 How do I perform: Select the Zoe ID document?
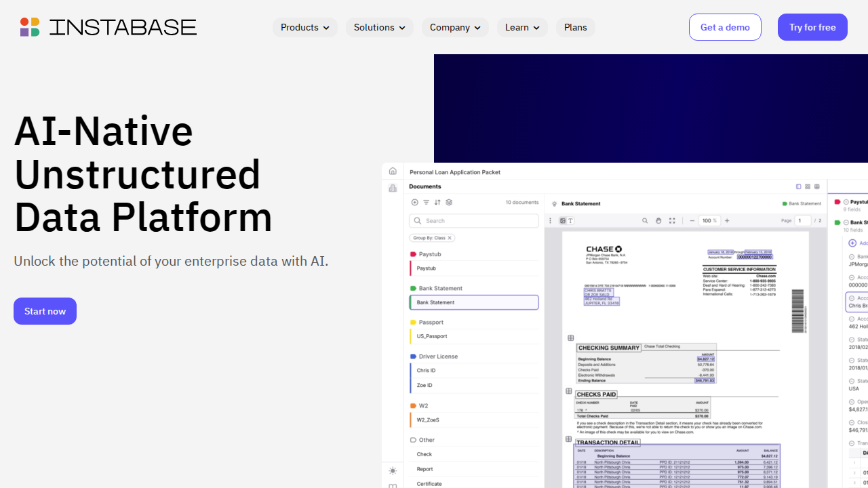(x=474, y=385)
